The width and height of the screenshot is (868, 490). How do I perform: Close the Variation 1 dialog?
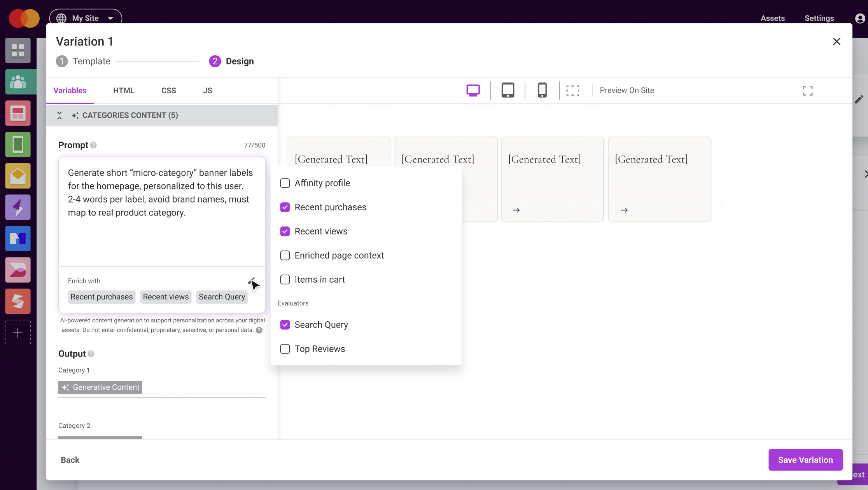(x=836, y=42)
